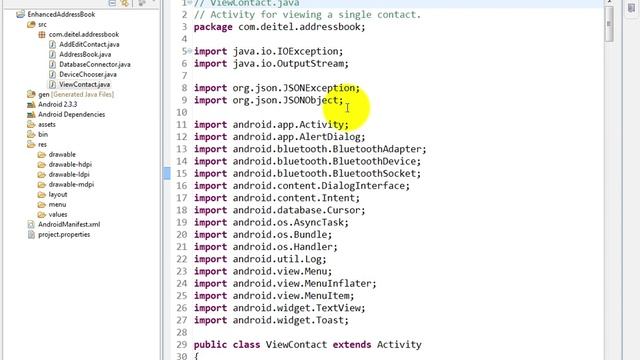The image size is (640, 360).
Task: Select the menu resource folder
Action: coord(57,204)
